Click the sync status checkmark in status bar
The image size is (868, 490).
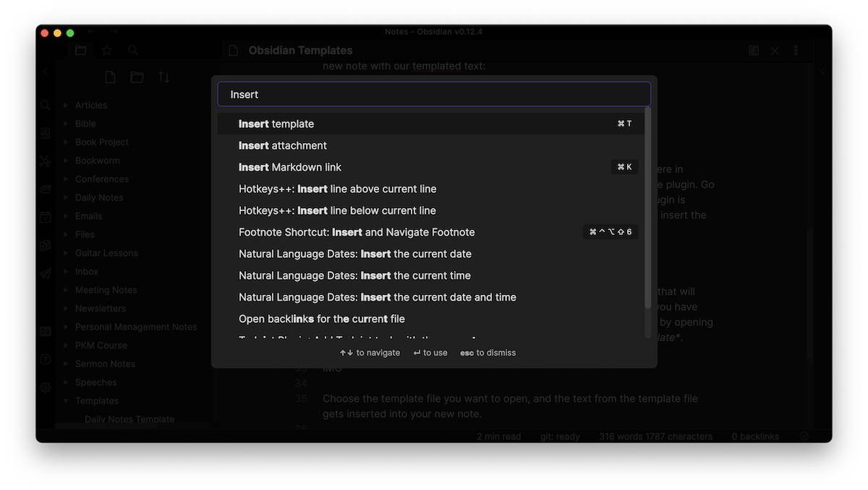pos(804,437)
